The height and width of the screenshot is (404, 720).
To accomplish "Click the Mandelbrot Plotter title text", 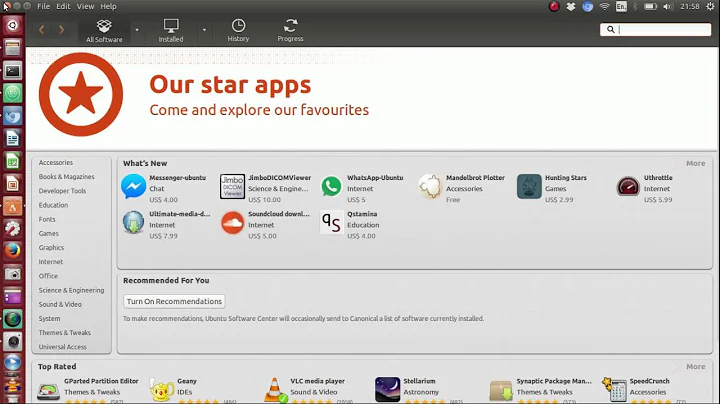I will pyautogui.click(x=475, y=178).
